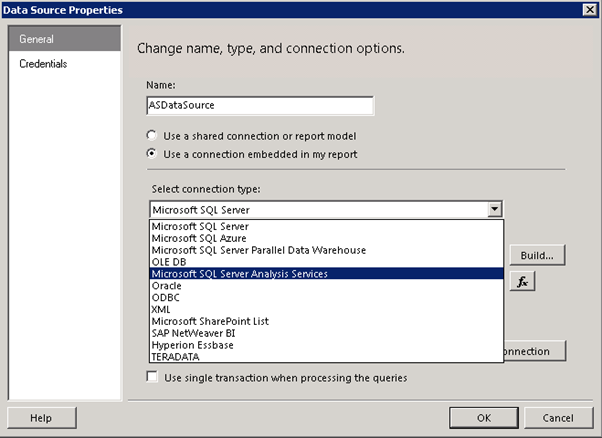Select connection embedded in my report option

[152, 154]
